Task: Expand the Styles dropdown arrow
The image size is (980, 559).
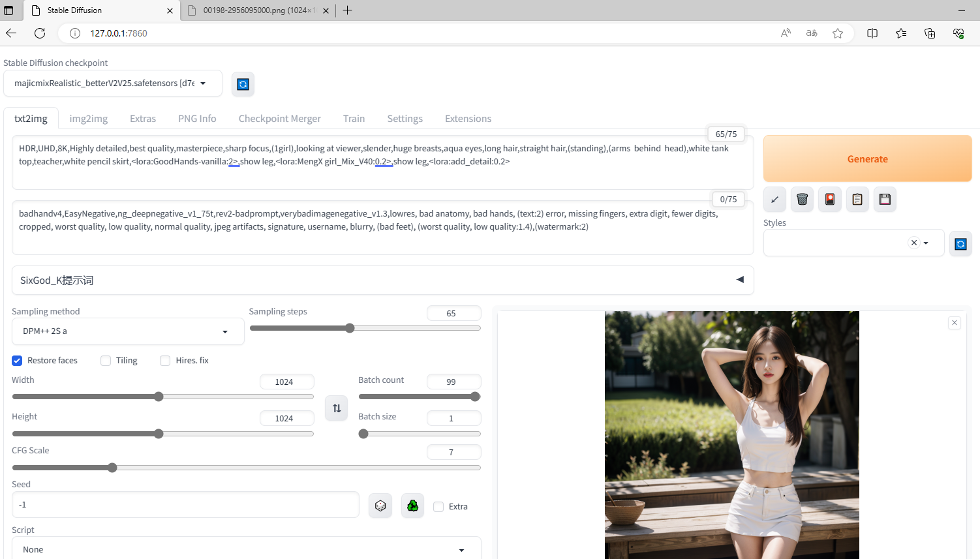Action: pos(926,243)
